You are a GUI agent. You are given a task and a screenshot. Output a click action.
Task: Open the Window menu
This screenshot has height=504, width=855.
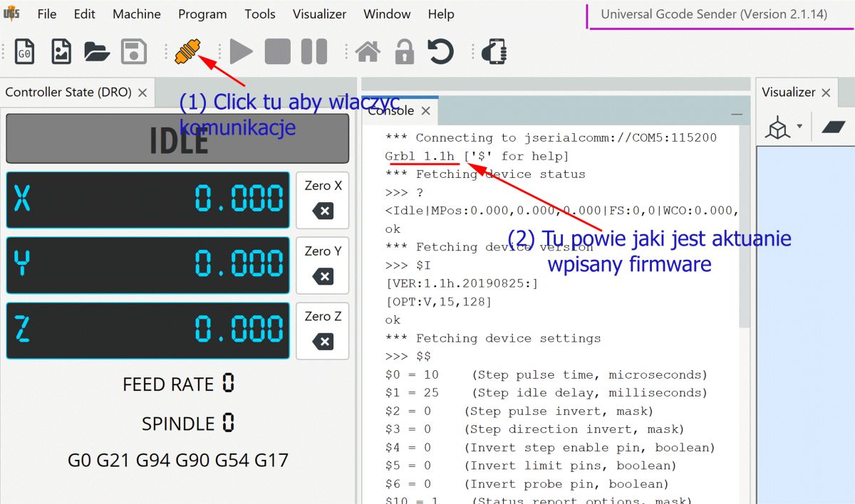(387, 14)
